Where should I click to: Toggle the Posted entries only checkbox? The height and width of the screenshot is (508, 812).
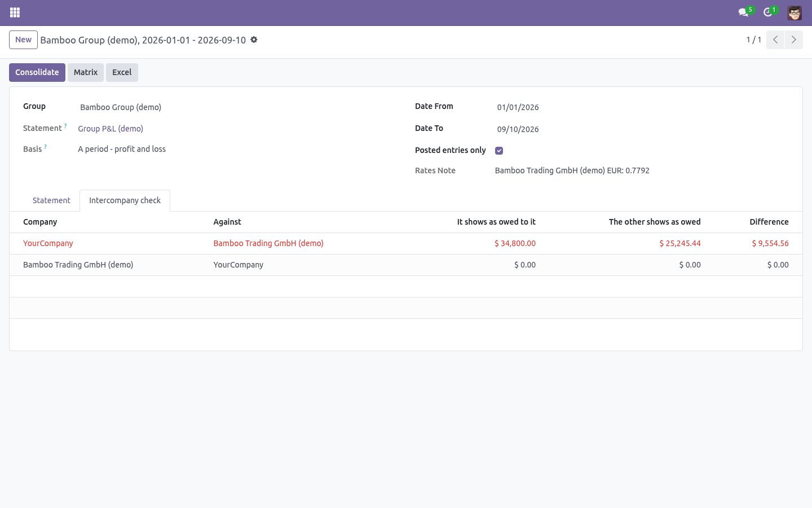click(499, 151)
